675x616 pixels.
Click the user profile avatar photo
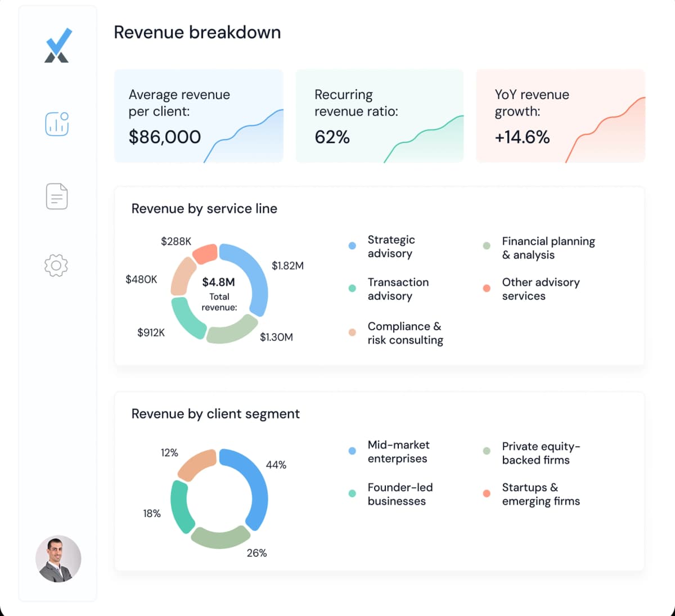pyautogui.click(x=58, y=559)
